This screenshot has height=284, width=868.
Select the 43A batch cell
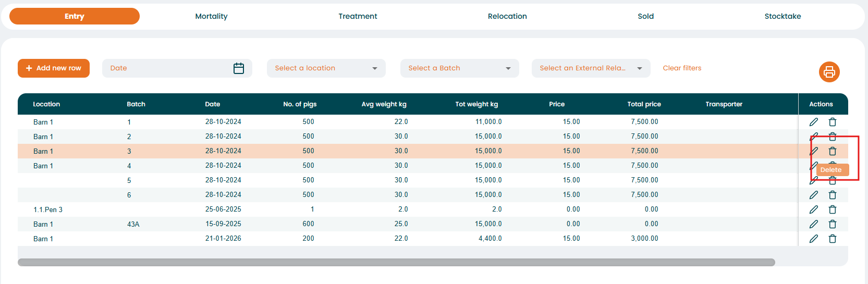(x=133, y=224)
